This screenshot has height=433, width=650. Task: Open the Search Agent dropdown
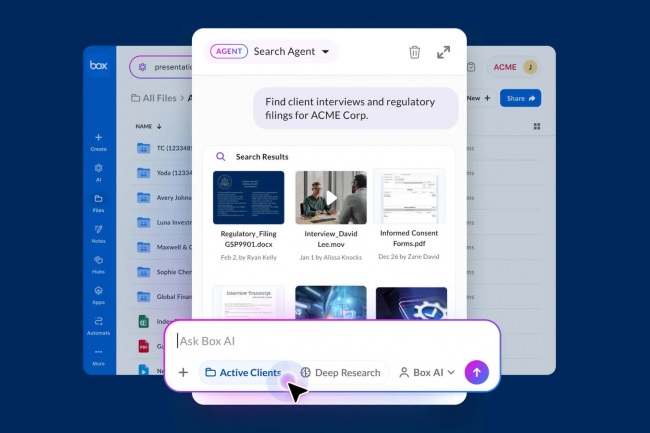[326, 52]
